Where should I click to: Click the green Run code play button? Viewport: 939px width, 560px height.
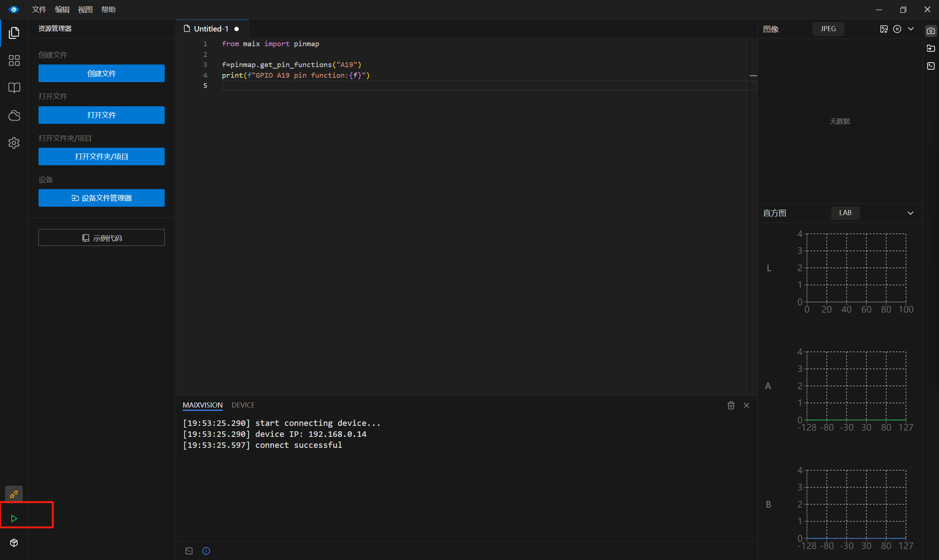point(14,519)
